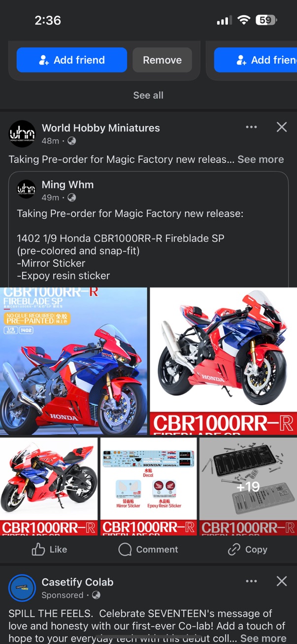Remove the first friend suggestion

click(162, 60)
